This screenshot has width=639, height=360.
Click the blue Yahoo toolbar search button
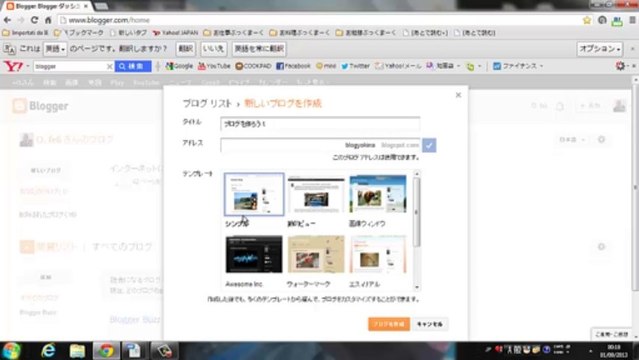133,66
